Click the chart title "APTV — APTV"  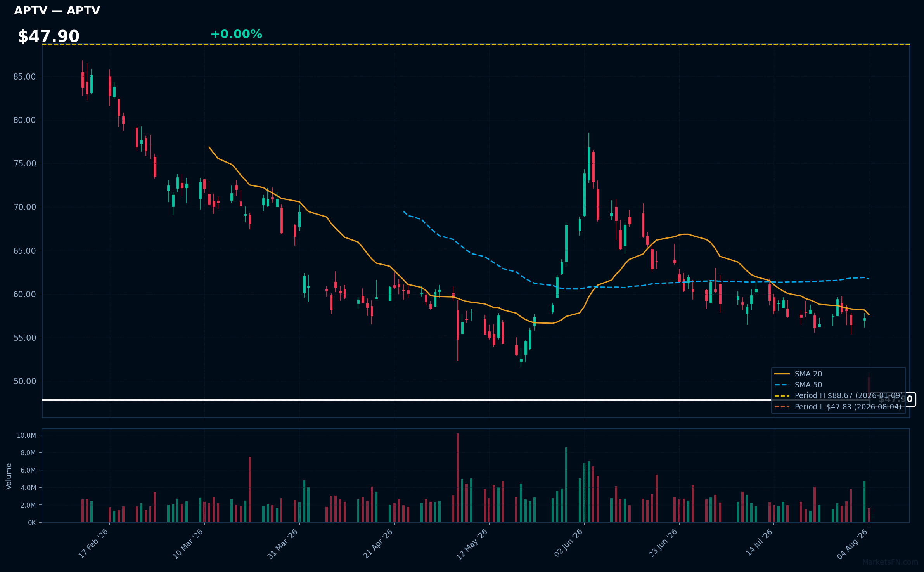[x=57, y=10]
